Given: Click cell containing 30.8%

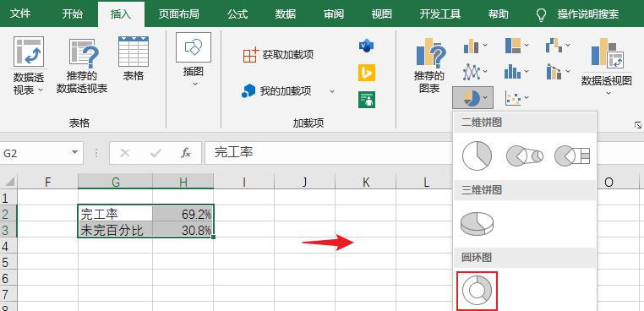Looking at the screenshot, I should click(183, 230).
